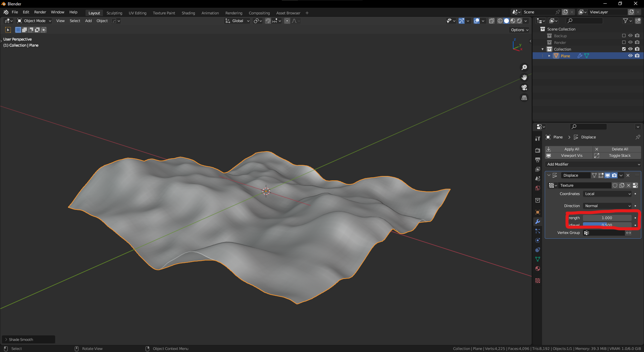Image resolution: width=644 pixels, height=352 pixels.
Task: Open the Physics properties tab icon
Action: (x=538, y=240)
